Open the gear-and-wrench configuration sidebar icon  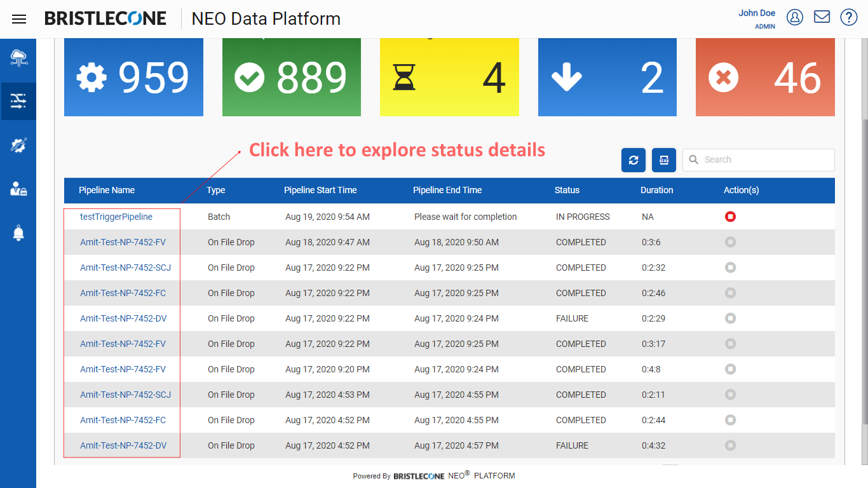coord(18,145)
